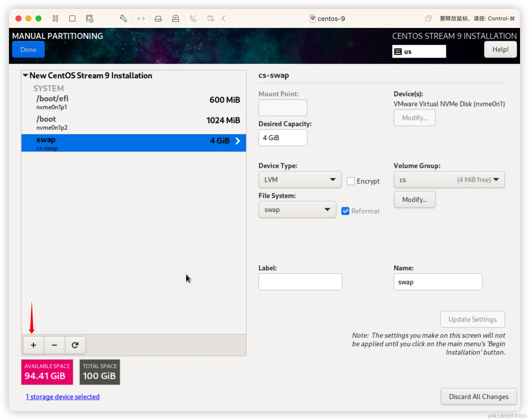529x420 pixels.
Task: Click the Desired Capacity input field
Action: (283, 138)
